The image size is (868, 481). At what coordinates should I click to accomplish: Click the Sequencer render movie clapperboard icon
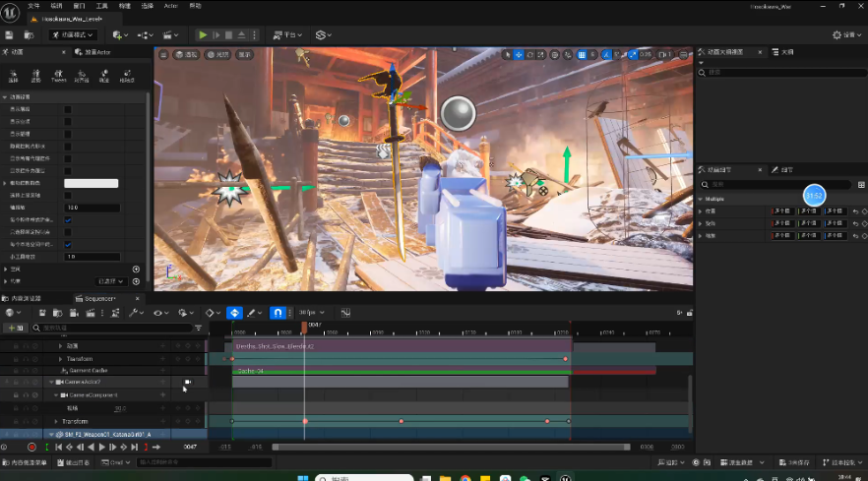(x=90, y=313)
